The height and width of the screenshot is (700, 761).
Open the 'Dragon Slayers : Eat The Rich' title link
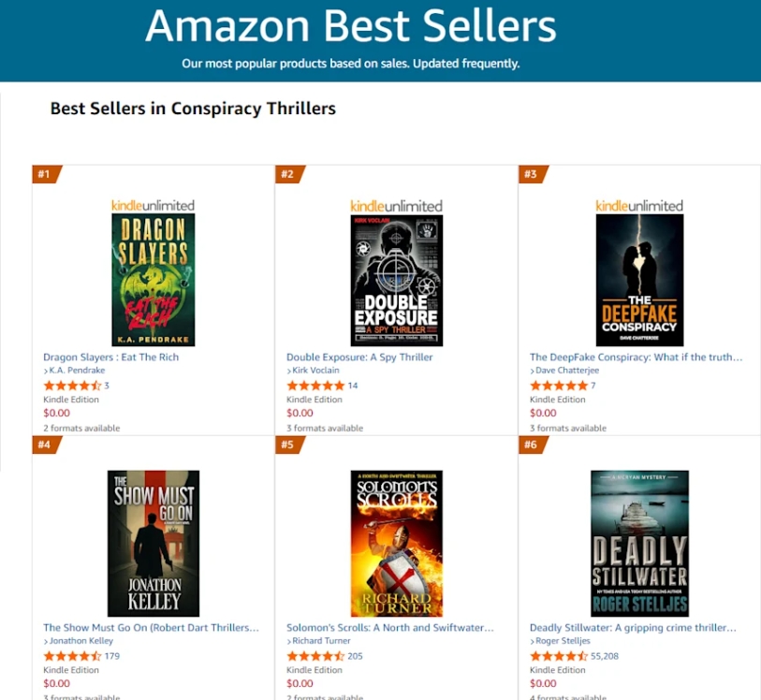point(110,357)
